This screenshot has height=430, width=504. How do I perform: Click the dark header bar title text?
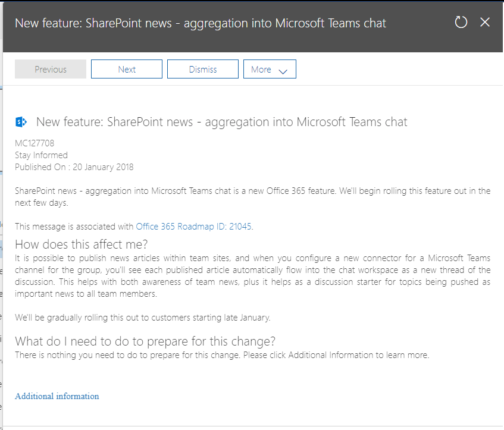[x=201, y=23]
